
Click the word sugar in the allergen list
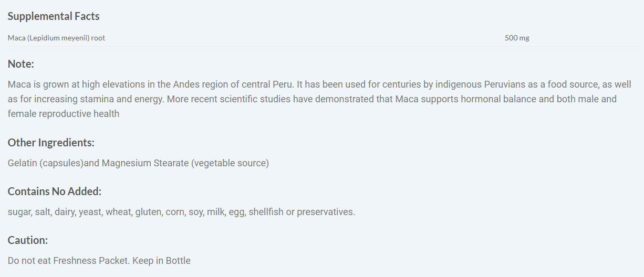pos(19,212)
